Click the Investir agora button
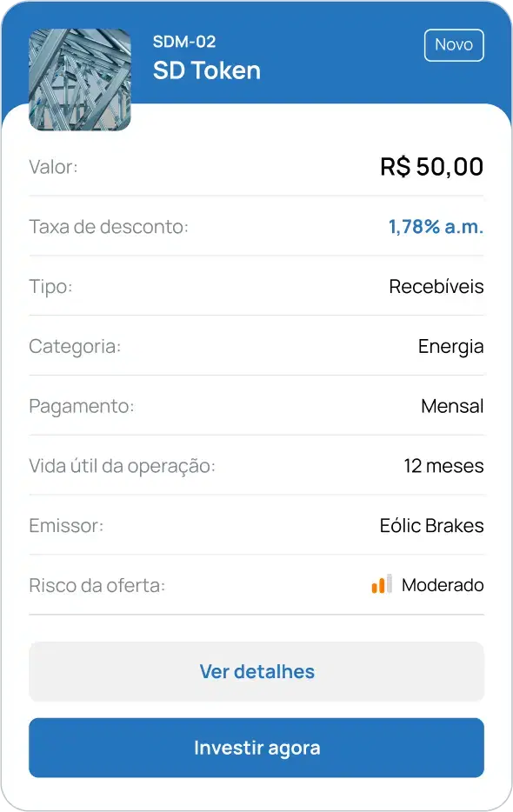This screenshot has height=812, width=513. (x=256, y=748)
